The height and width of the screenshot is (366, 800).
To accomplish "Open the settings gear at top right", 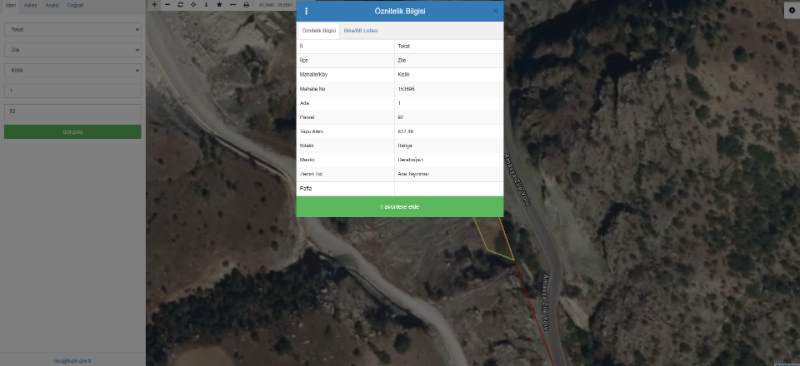I will click(791, 10).
